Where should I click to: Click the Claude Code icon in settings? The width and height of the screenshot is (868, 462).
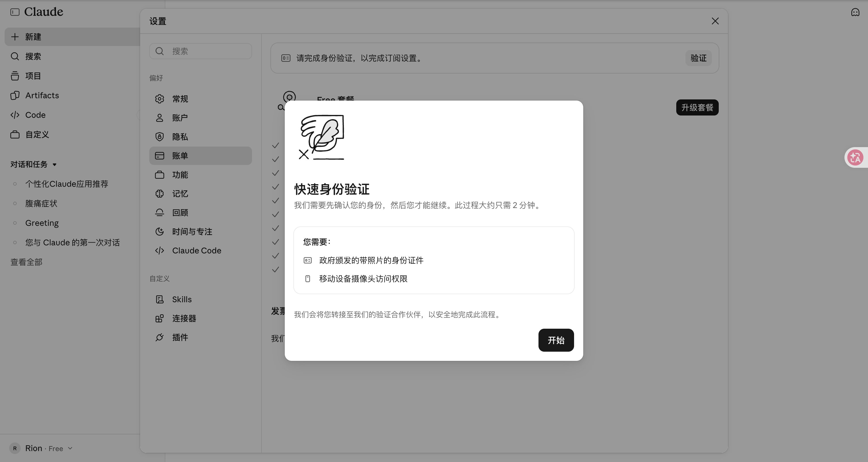[x=159, y=251]
